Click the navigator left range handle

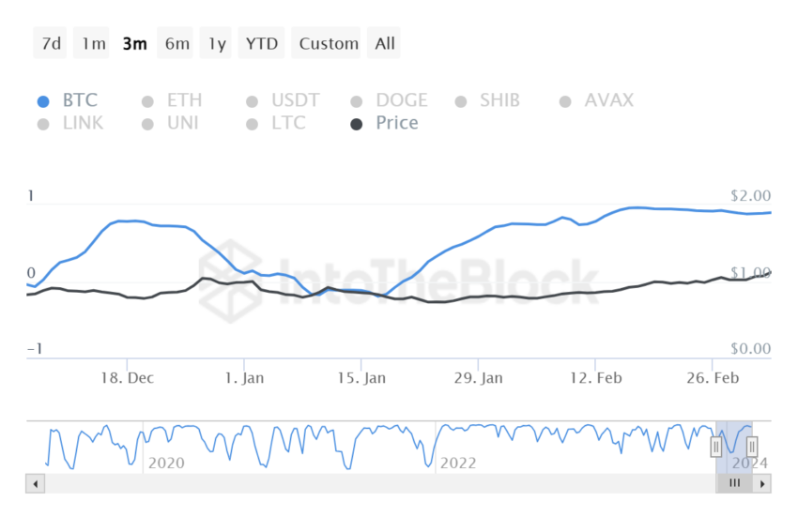click(x=716, y=447)
